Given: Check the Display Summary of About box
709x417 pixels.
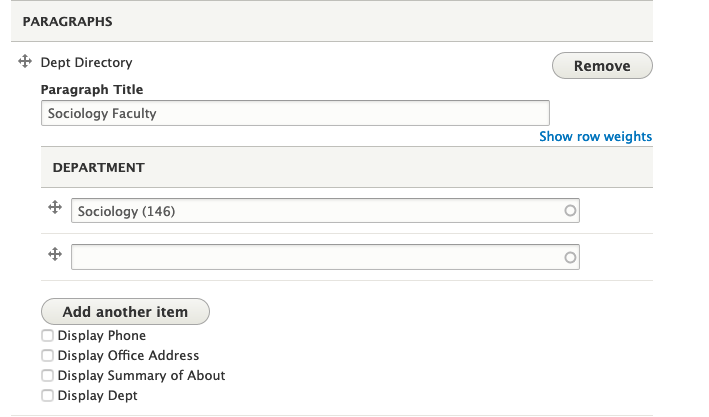Looking at the screenshot, I should coord(47,376).
